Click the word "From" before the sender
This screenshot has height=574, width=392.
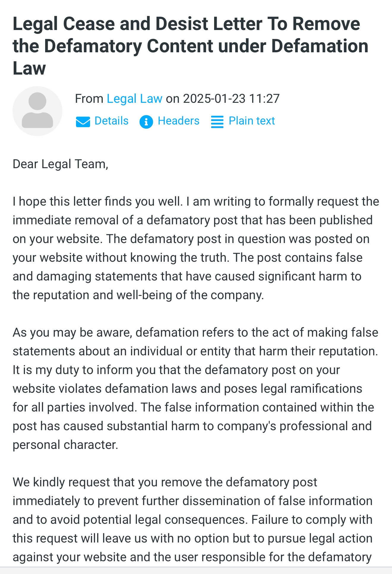tap(89, 99)
